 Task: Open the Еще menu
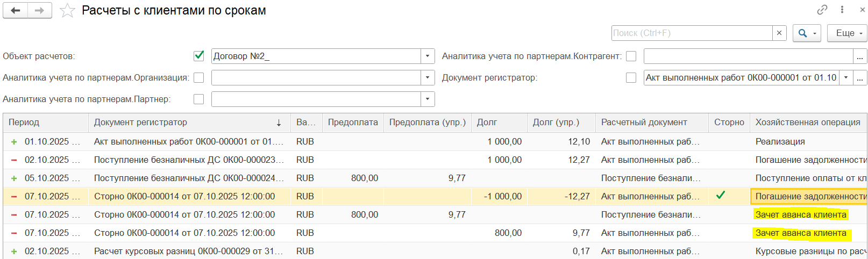pos(847,33)
